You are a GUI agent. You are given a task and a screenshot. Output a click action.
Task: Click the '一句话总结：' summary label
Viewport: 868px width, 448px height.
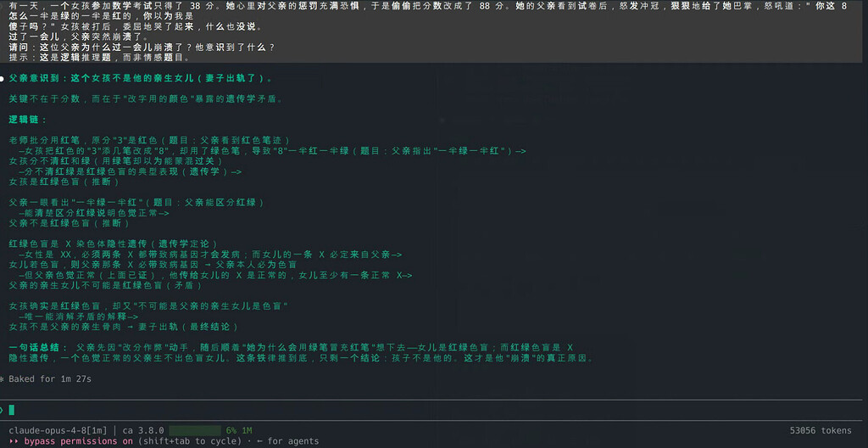coord(38,348)
